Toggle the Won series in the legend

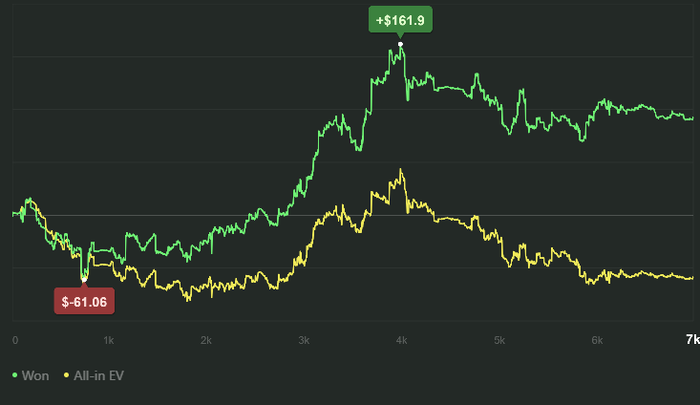click(x=30, y=376)
